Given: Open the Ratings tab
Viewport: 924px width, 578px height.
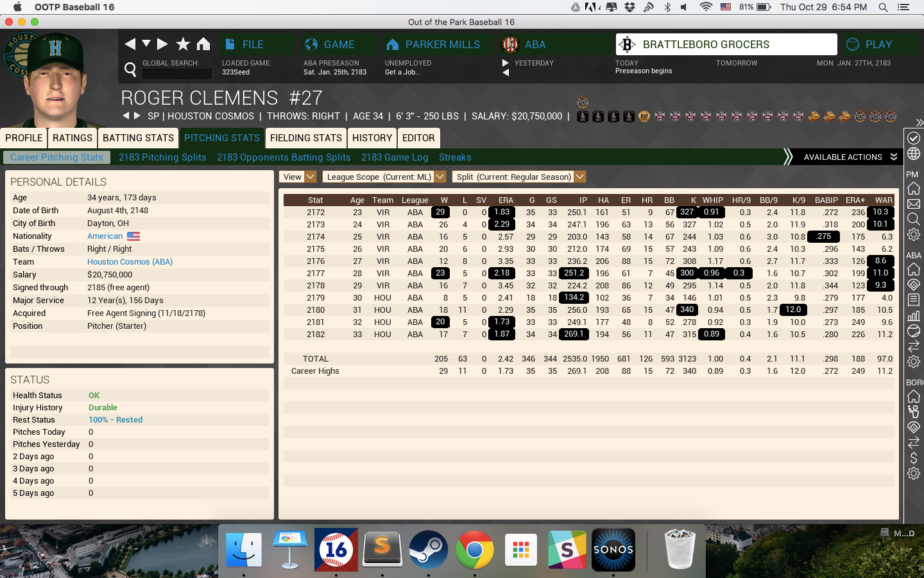Looking at the screenshot, I should (73, 138).
